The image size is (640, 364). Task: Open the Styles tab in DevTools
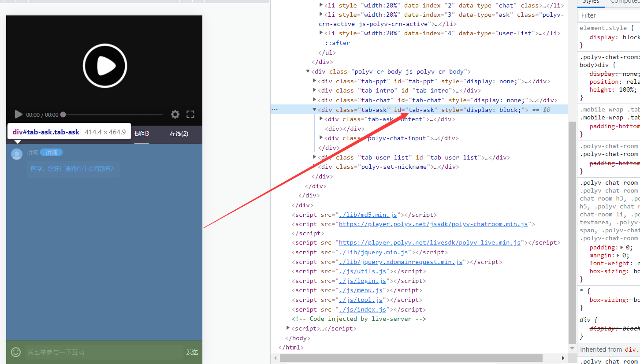tap(591, 2)
